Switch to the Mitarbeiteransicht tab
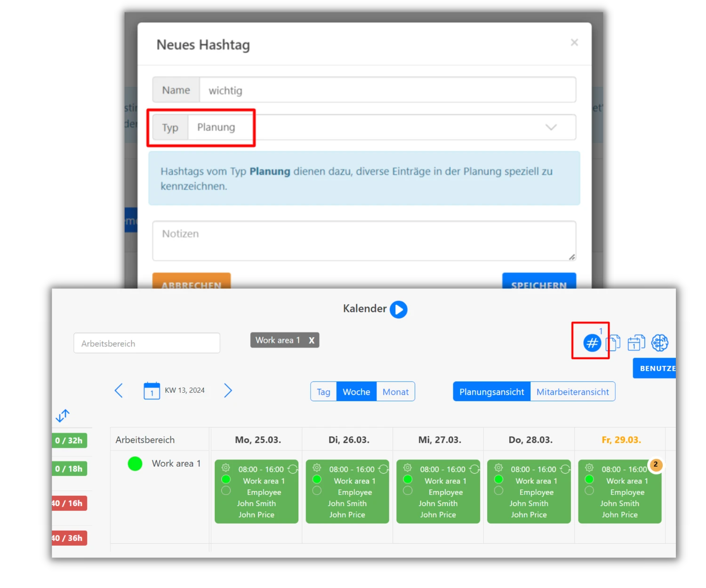Viewport: 706px width, 588px height. (572, 392)
